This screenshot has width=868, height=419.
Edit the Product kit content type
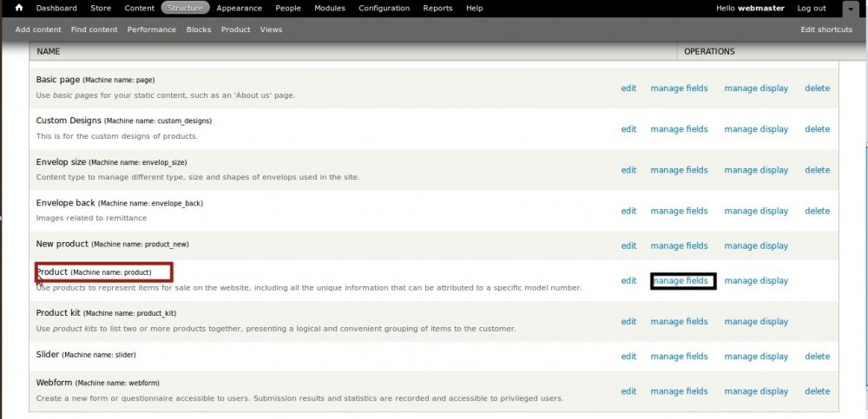[628, 322]
